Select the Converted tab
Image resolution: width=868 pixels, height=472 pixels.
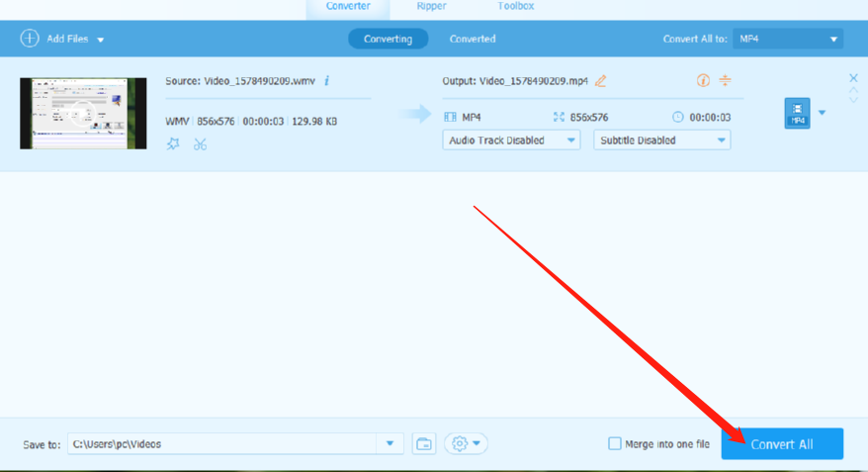tap(473, 39)
